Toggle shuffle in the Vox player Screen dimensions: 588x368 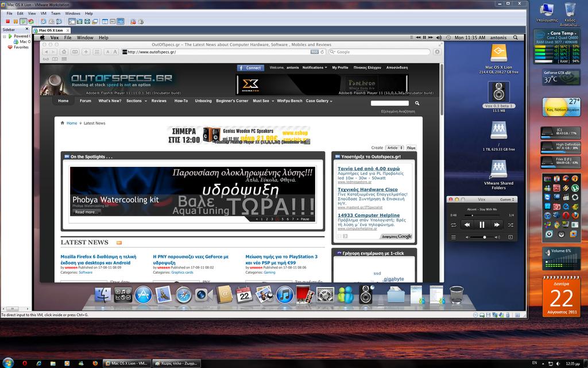(x=510, y=225)
